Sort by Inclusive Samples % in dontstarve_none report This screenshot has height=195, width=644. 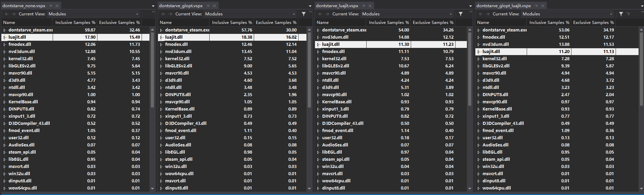point(75,23)
